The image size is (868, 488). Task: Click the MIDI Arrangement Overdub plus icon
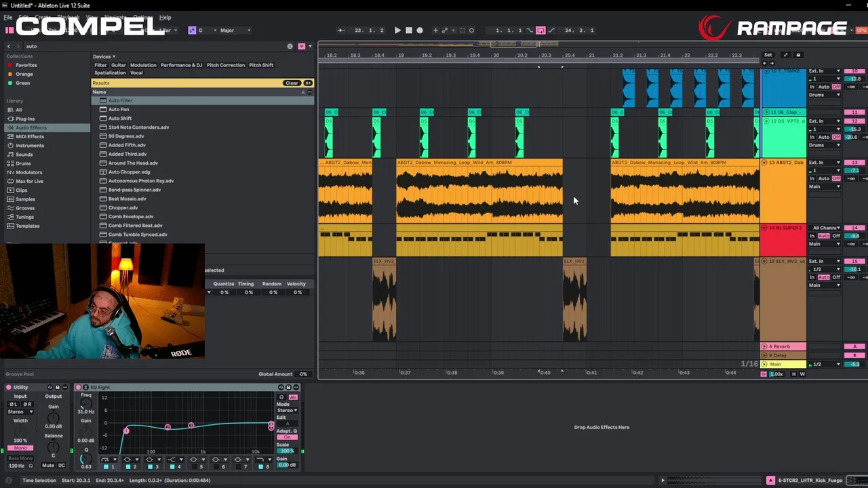pyautogui.click(x=435, y=30)
